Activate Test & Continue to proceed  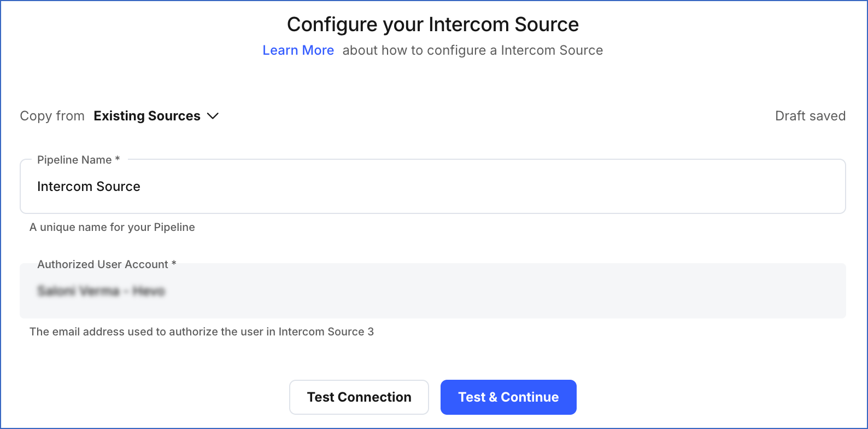point(508,397)
